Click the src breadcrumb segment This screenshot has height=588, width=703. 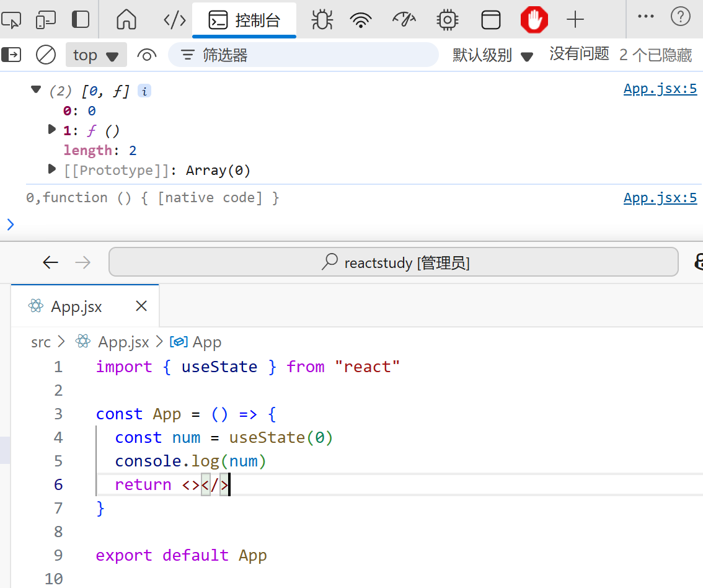(41, 342)
